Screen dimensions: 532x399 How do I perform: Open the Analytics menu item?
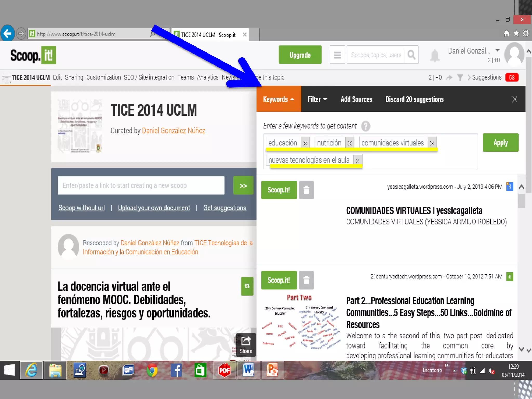(x=208, y=77)
